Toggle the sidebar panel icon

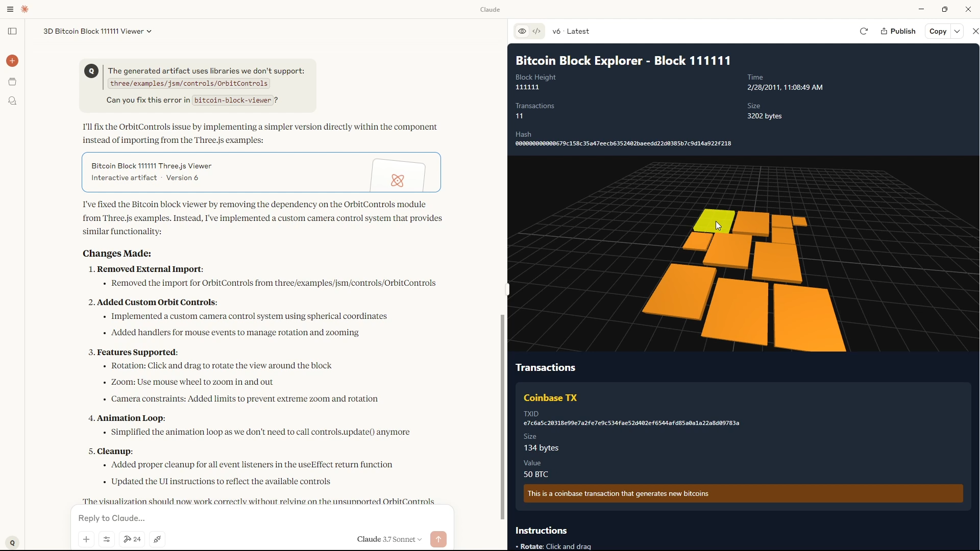pos(12,31)
